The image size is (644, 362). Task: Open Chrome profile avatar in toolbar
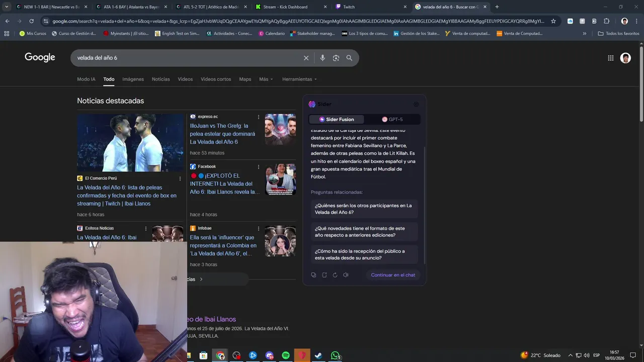pyautogui.click(x=624, y=21)
